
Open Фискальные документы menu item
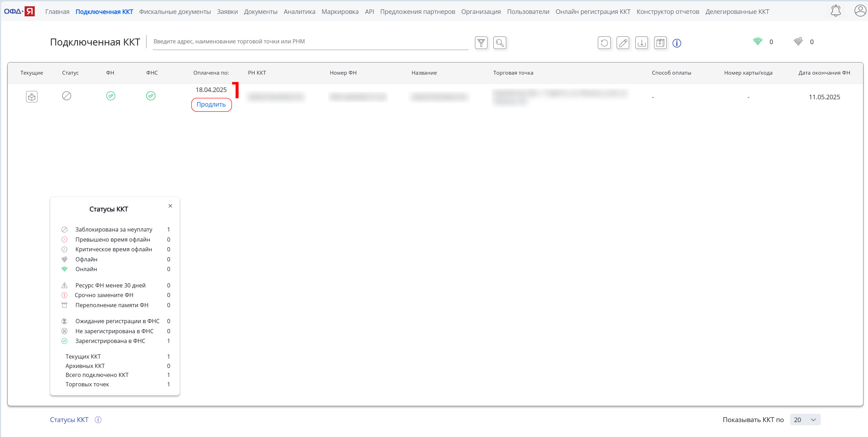[175, 11]
